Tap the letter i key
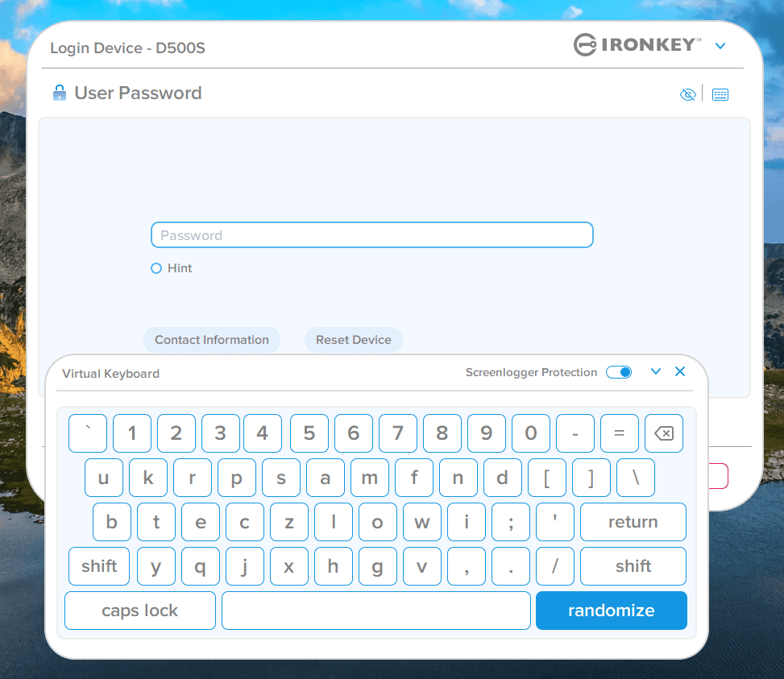The width and height of the screenshot is (784, 679). point(467,522)
